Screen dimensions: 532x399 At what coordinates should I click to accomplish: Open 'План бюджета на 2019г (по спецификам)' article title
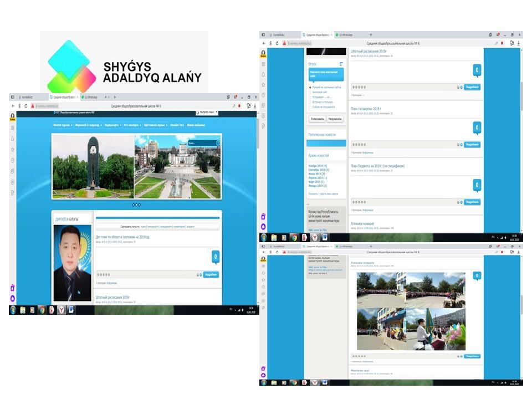(377, 166)
